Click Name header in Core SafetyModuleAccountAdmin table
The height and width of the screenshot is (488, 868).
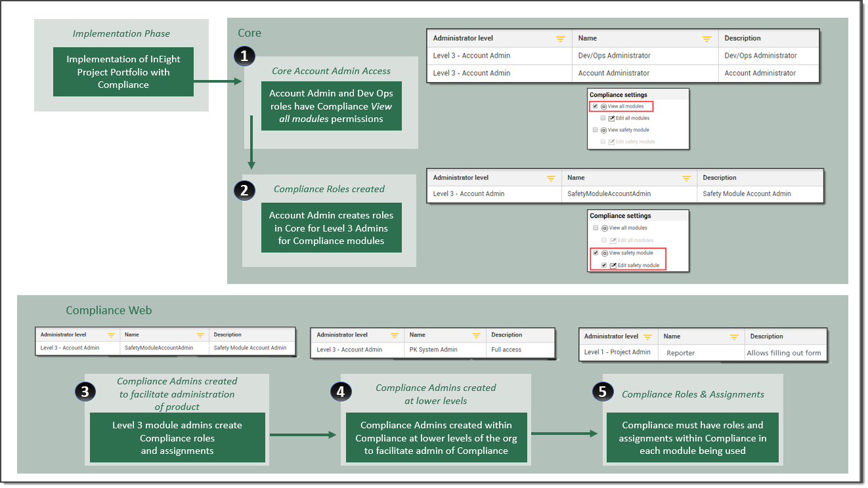point(576,178)
